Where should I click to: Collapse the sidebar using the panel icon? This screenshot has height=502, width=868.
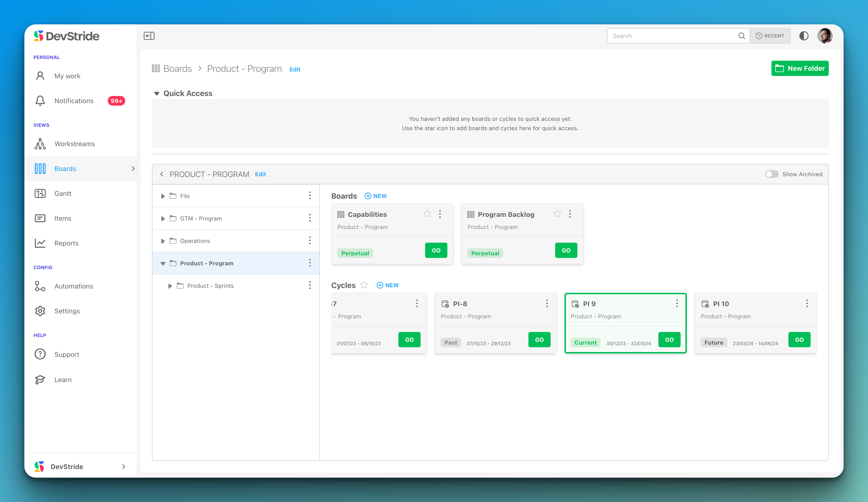click(x=149, y=36)
